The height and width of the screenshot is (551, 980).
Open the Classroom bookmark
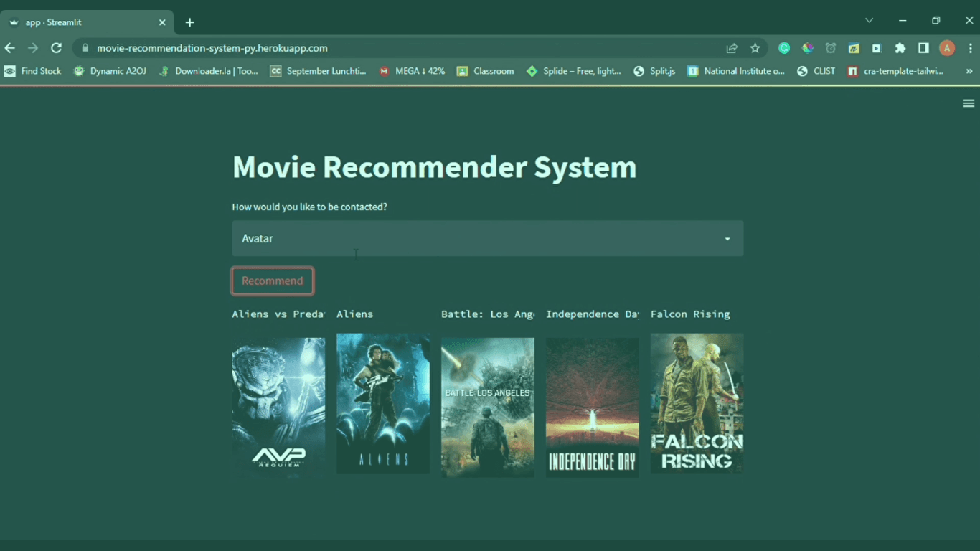pos(486,71)
